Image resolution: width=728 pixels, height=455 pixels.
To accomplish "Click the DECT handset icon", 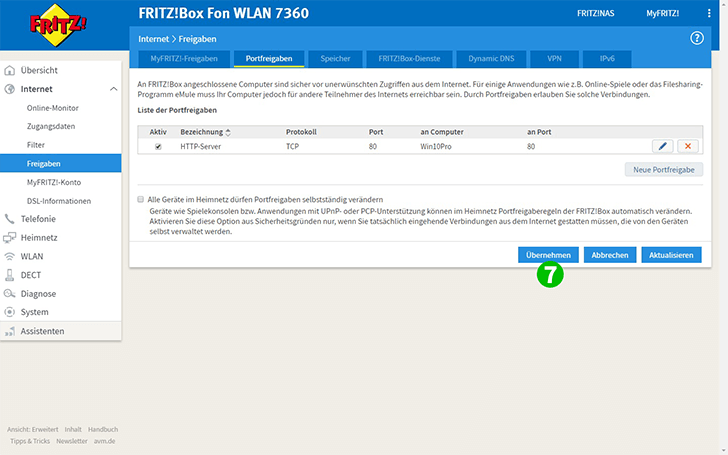I will point(9,275).
